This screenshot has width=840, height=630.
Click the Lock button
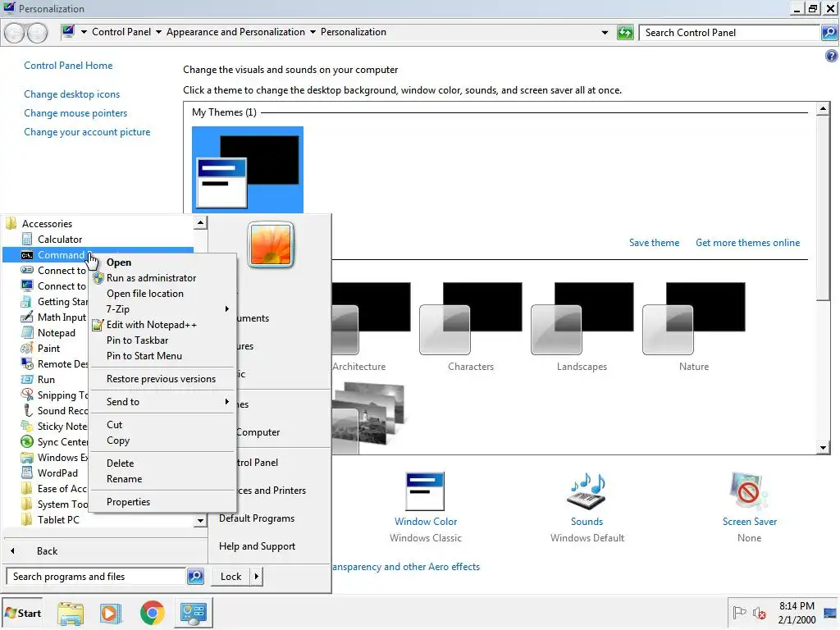[x=231, y=577]
